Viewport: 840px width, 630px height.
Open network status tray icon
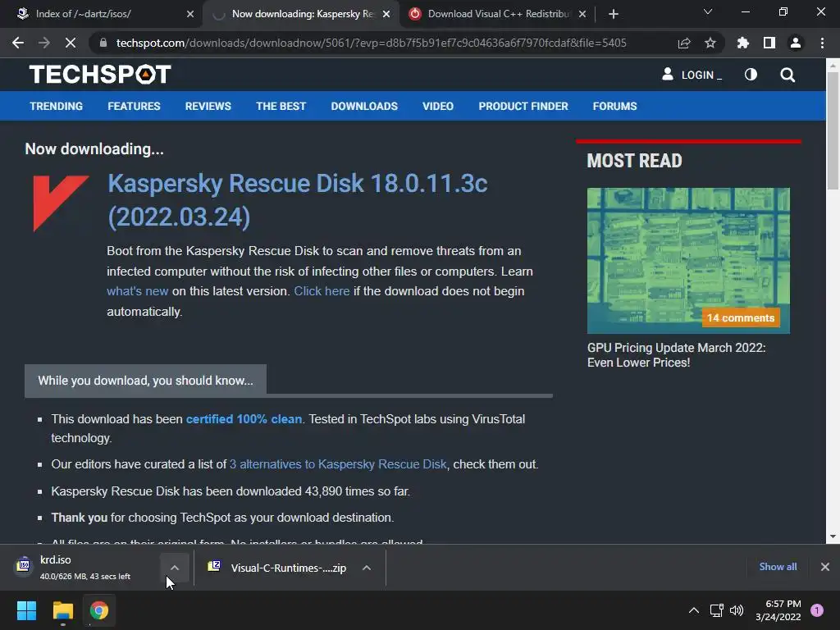point(716,610)
